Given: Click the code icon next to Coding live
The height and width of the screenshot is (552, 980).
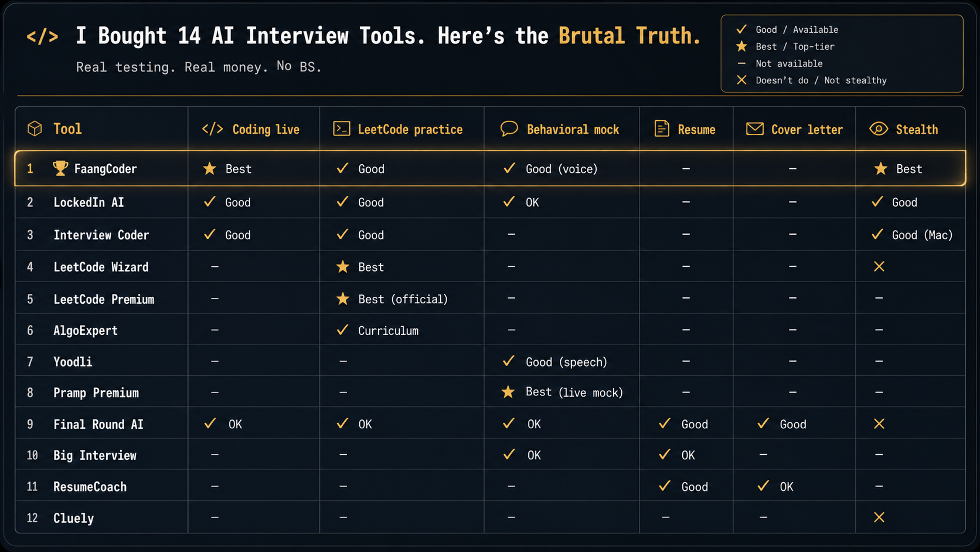Looking at the screenshot, I should [x=212, y=128].
